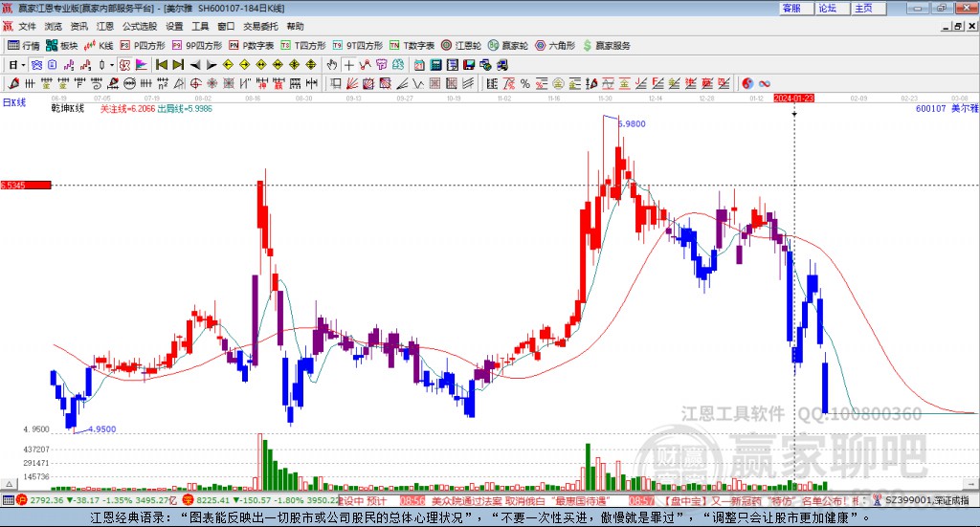This screenshot has height=527, width=980.
Task: Click the 主页 homepage button
Action: pos(869,8)
